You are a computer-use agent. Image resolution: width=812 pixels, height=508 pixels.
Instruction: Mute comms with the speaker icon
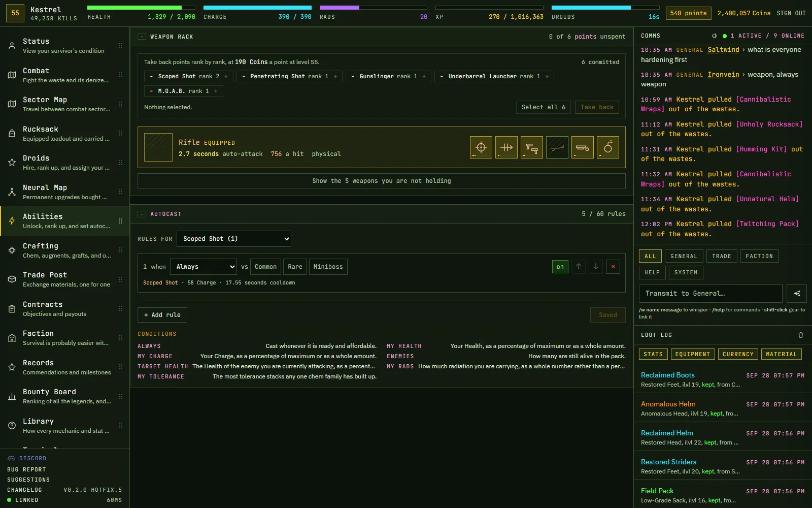(x=715, y=36)
